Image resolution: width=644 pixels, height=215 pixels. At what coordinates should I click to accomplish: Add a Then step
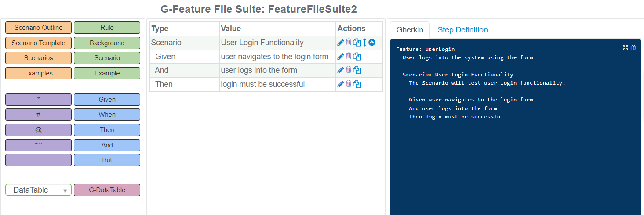click(107, 130)
